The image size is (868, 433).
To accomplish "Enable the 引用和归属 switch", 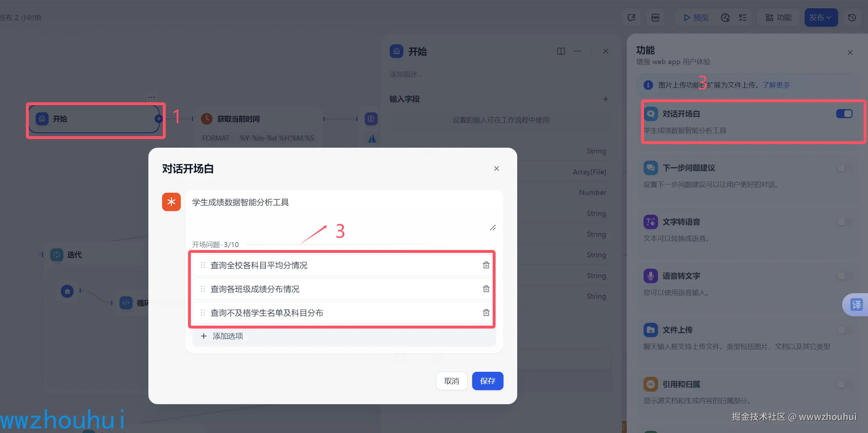I will [844, 384].
